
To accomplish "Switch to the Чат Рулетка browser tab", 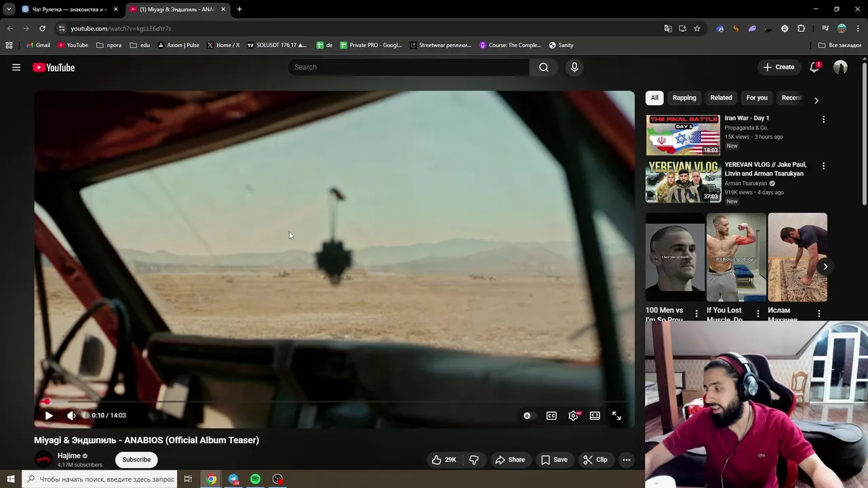I will [71, 9].
